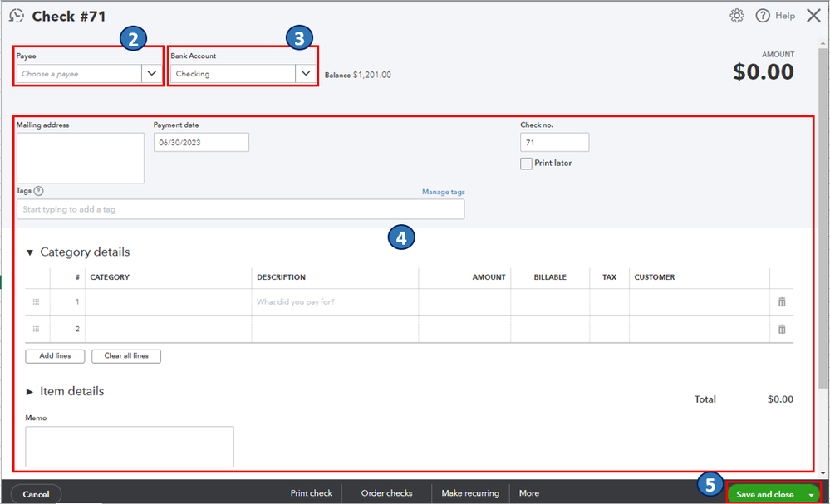Screen dimensions: 830x504
Task: Click line 2 Description cell
Action: 335,329
